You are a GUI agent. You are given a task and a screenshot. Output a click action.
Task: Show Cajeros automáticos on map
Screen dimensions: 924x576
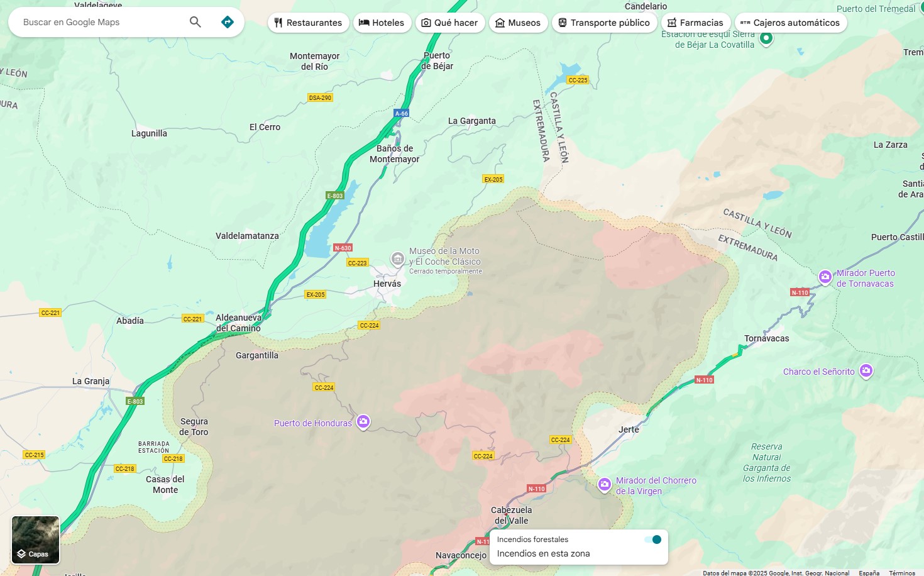pos(791,23)
